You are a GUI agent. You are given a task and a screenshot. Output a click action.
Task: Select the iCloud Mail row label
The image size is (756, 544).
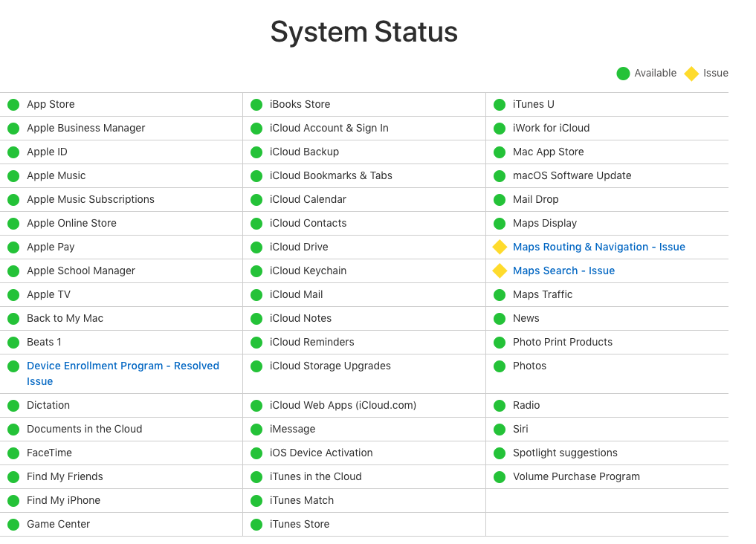click(x=296, y=294)
